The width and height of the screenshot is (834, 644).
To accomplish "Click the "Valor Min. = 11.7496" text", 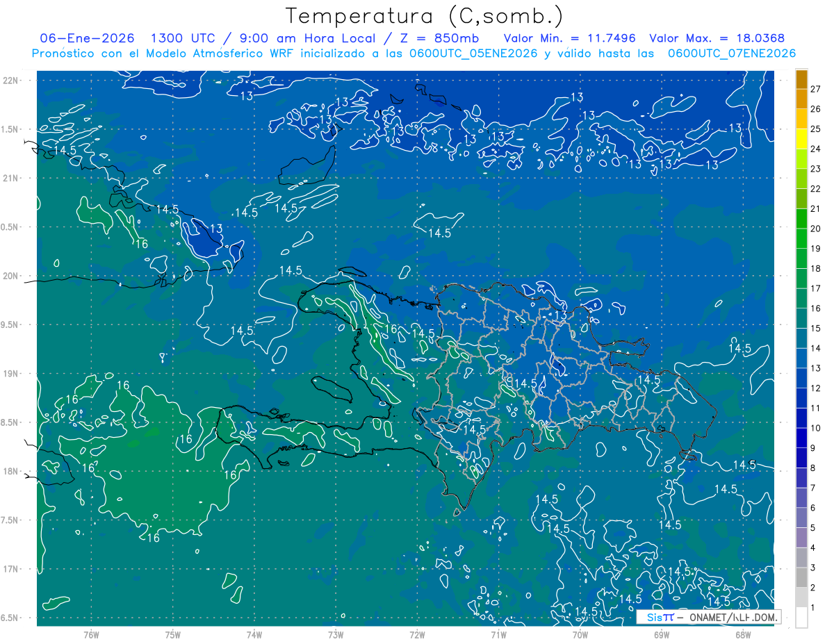I will pos(570,38).
